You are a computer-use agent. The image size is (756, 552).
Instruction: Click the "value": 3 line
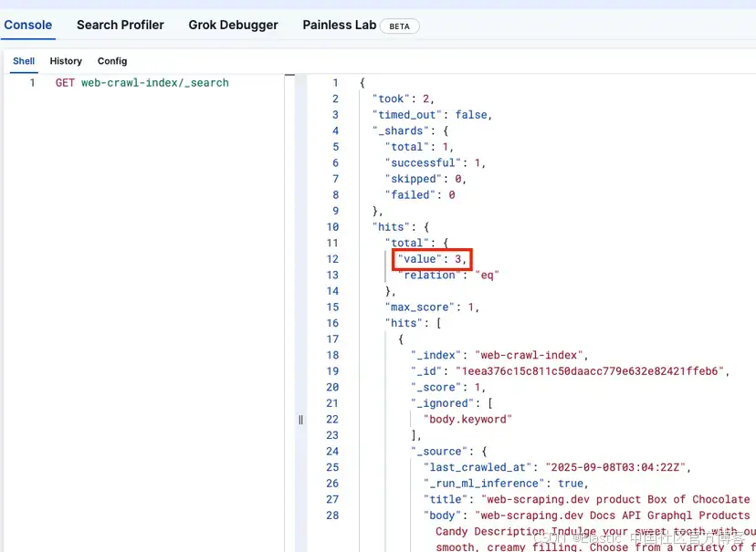(x=432, y=259)
